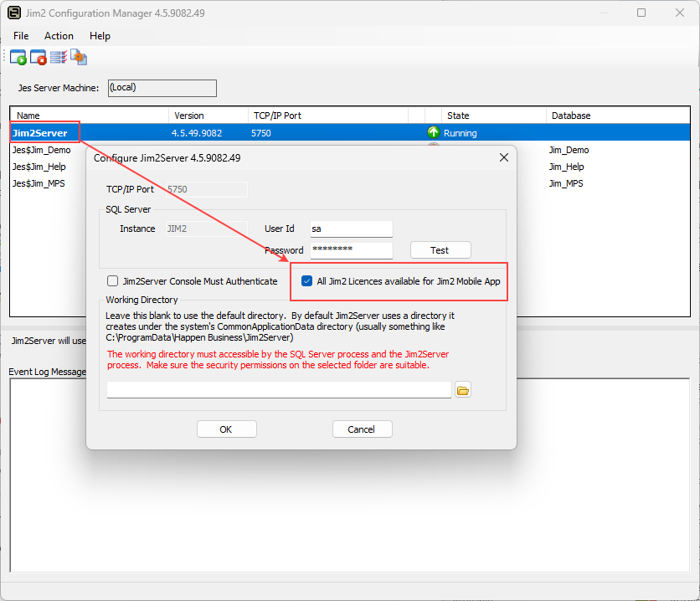
Task: Close the Jim2 Configuration Manager window
Action: pos(680,13)
